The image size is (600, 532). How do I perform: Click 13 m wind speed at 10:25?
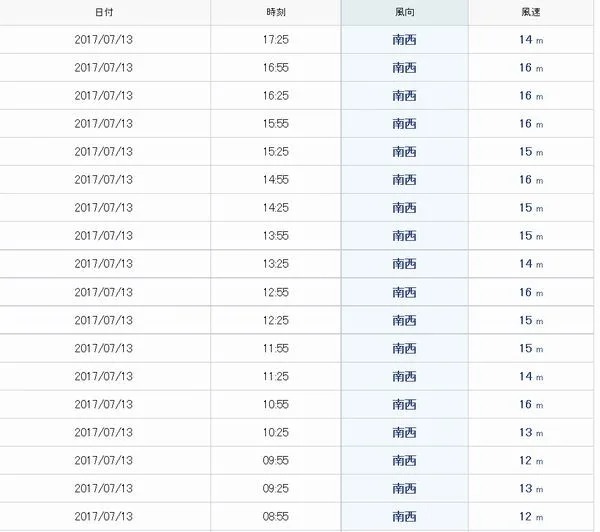pyautogui.click(x=531, y=432)
